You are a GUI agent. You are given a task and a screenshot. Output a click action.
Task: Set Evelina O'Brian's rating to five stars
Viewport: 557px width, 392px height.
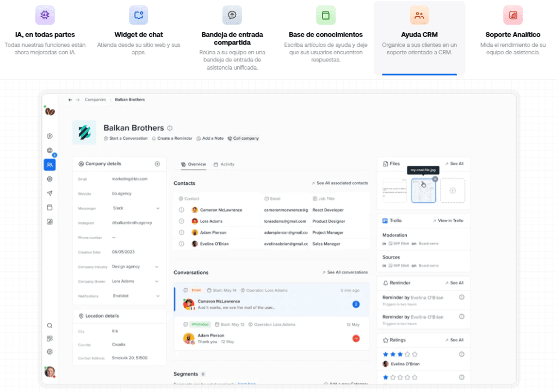[414, 354]
